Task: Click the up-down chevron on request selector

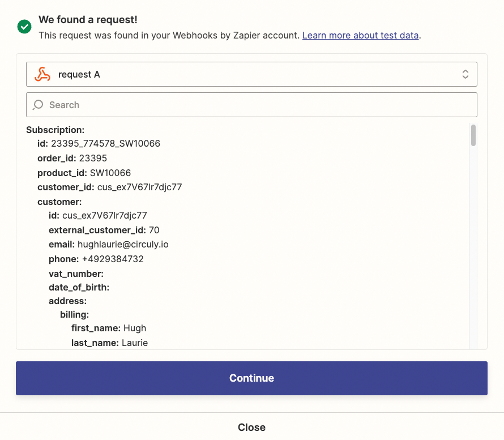Action: tap(465, 74)
